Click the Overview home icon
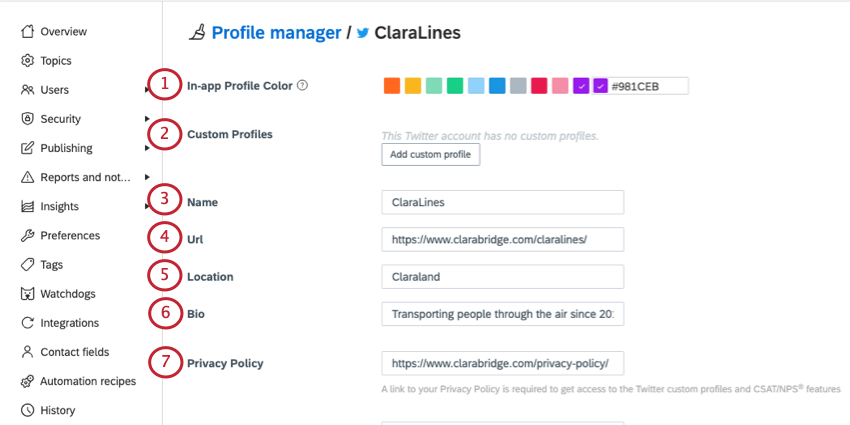Image resolution: width=850 pixels, height=425 pixels. pyautogui.click(x=27, y=31)
